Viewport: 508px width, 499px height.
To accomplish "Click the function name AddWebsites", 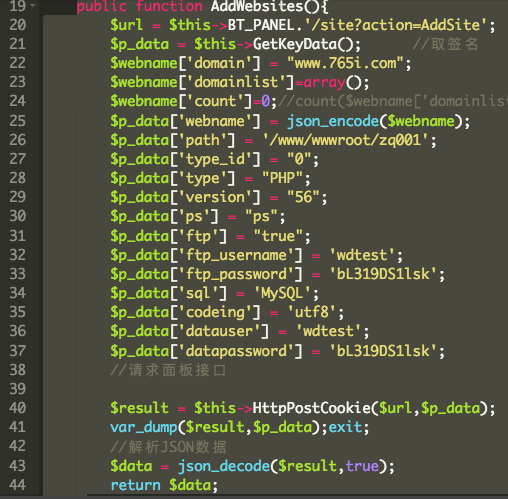I will pos(257,6).
